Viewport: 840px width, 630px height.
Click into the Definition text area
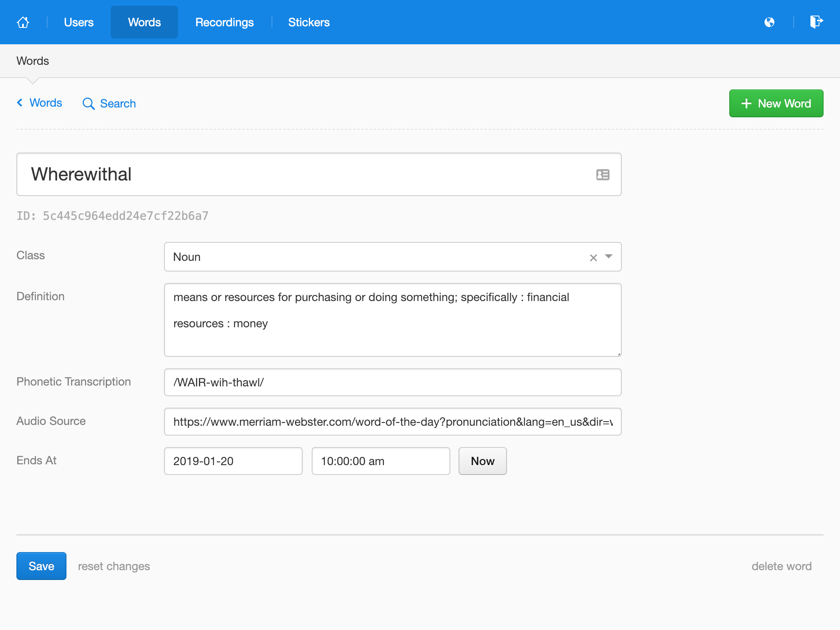[393, 320]
